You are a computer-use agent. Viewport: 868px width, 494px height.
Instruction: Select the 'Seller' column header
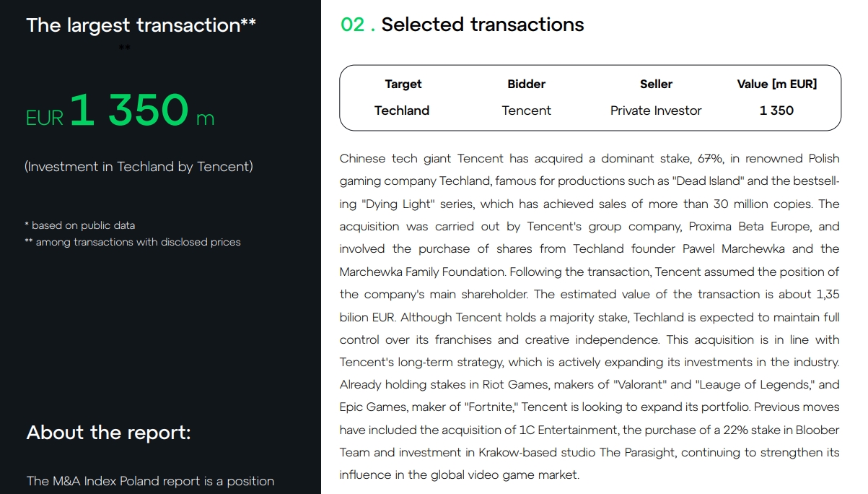pos(656,84)
